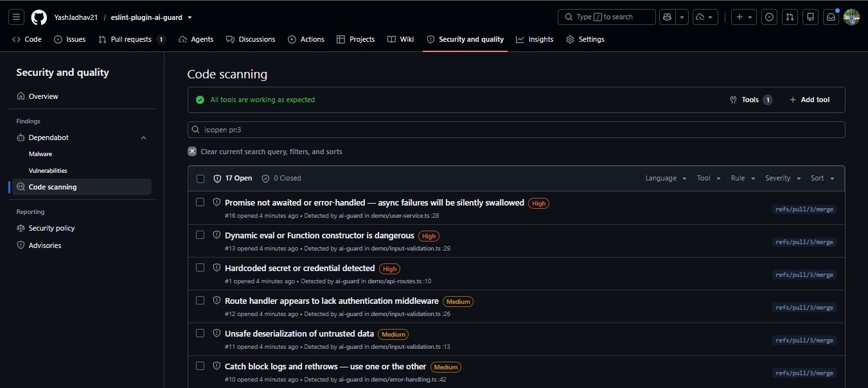Open Dynamic eval or Function constructor alert
The image size is (868, 388).
coord(319,235)
